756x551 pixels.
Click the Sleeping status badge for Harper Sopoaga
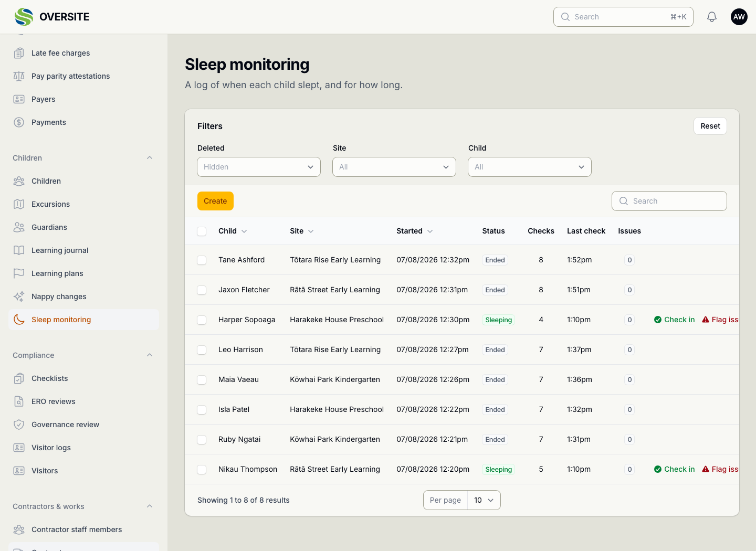499,320
